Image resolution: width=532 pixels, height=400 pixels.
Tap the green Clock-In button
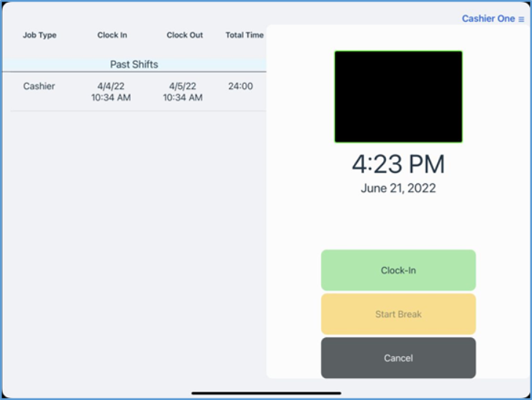point(398,270)
